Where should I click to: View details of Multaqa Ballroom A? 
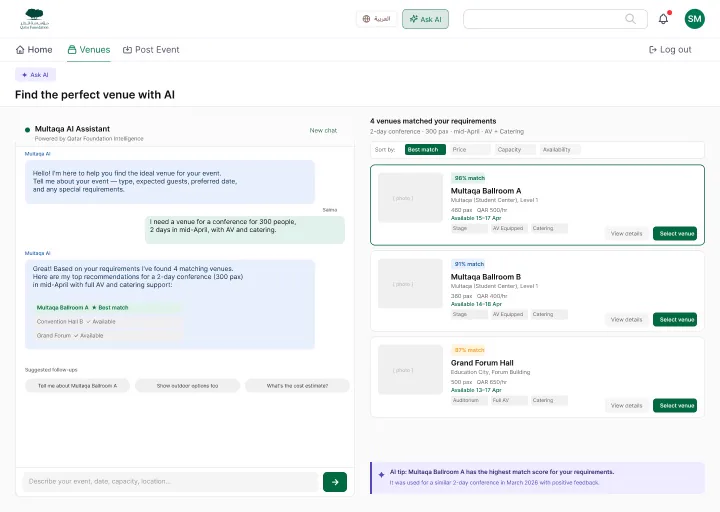626,233
